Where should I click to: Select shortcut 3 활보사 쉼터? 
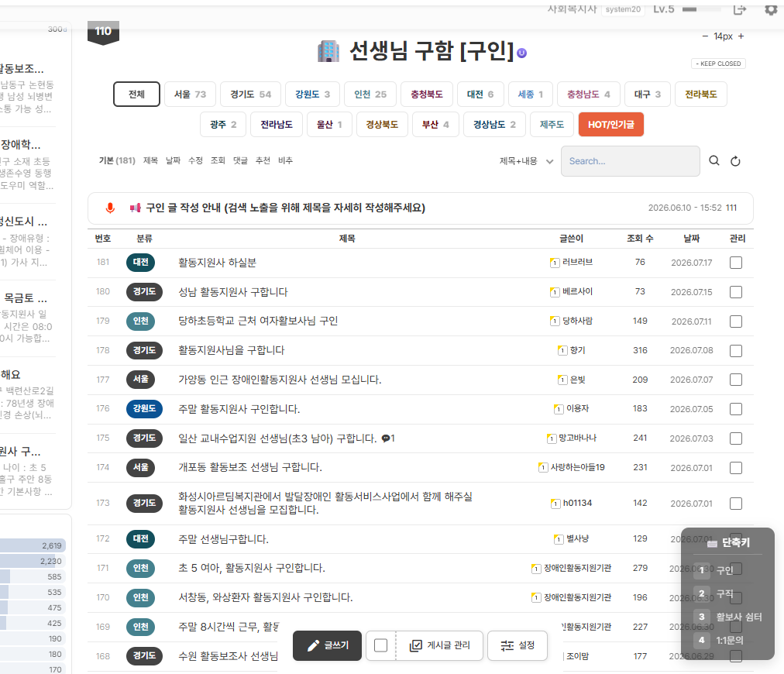pyautogui.click(x=728, y=617)
